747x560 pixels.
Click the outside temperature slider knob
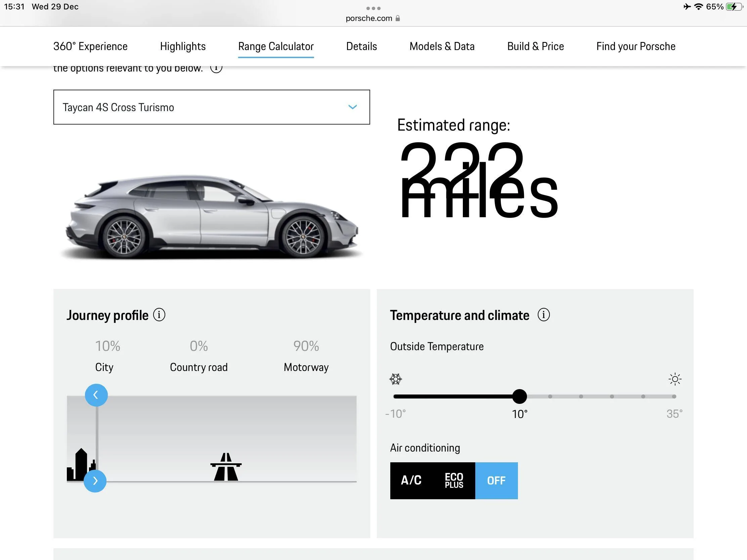(x=519, y=396)
